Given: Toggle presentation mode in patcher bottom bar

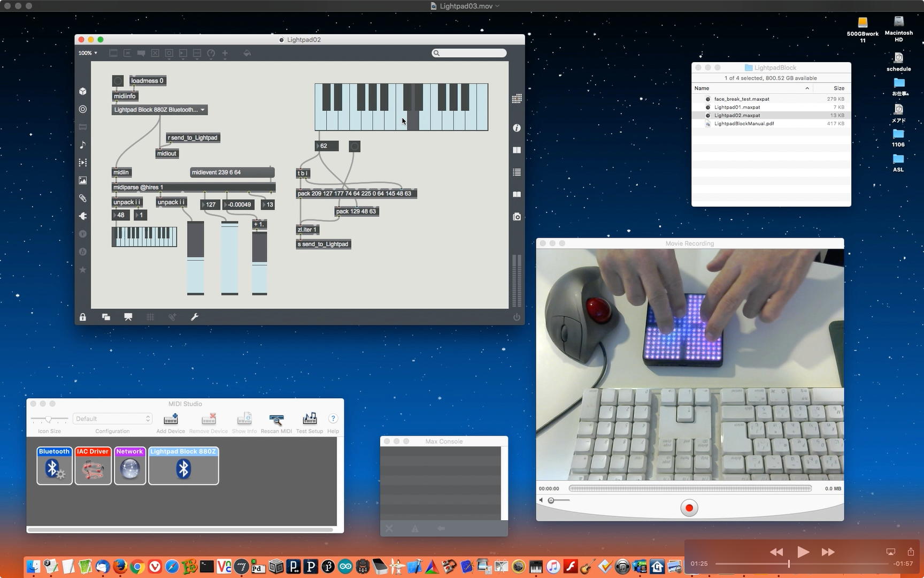Looking at the screenshot, I should (128, 317).
